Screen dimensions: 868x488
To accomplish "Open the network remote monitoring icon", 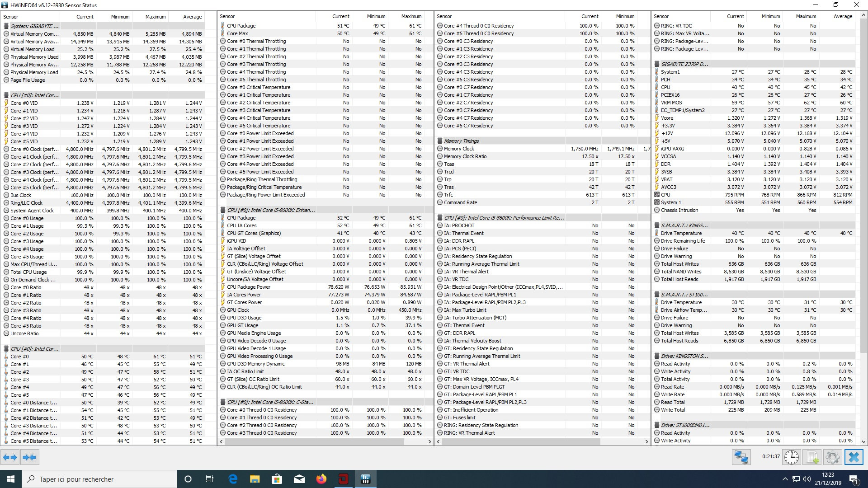I will [741, 457].
